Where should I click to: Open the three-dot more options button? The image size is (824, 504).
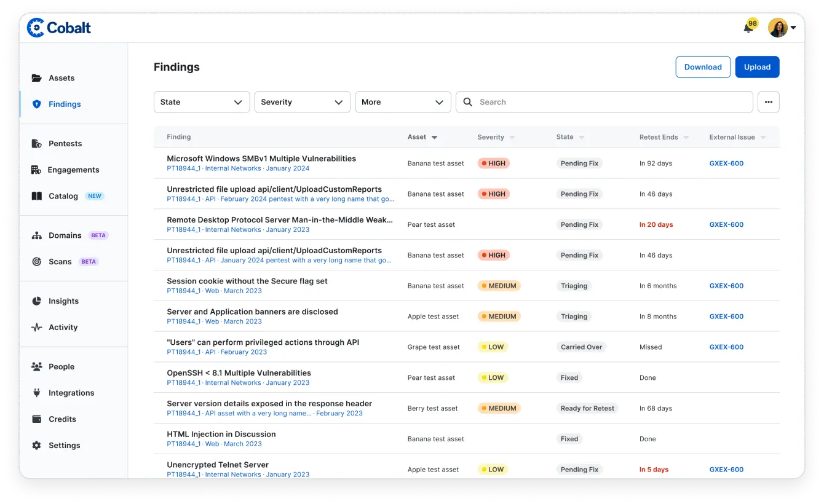[769, 102]
